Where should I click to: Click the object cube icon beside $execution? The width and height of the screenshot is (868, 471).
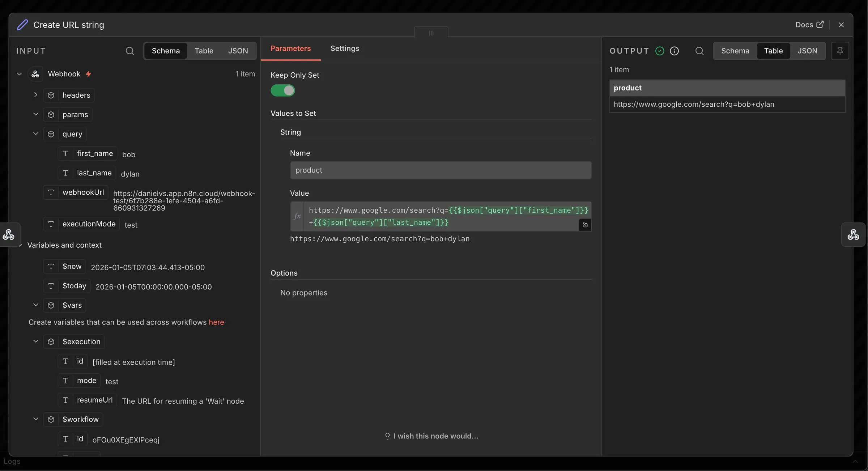[51, 342]
